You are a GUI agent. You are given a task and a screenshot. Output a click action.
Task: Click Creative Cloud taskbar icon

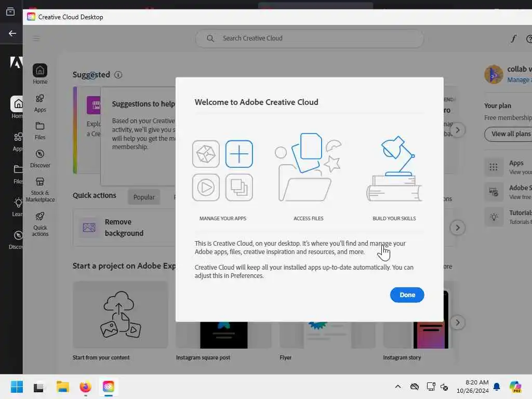click(x=108, y=387)
